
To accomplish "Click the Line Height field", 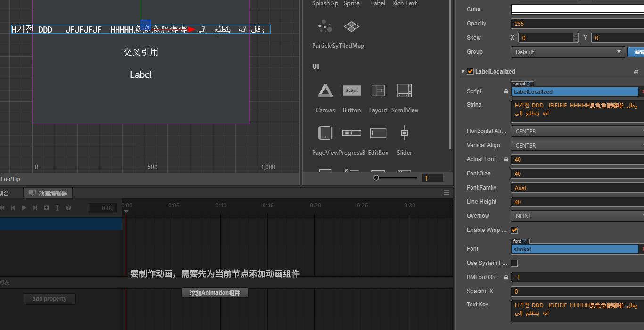I will pos(577,202).
